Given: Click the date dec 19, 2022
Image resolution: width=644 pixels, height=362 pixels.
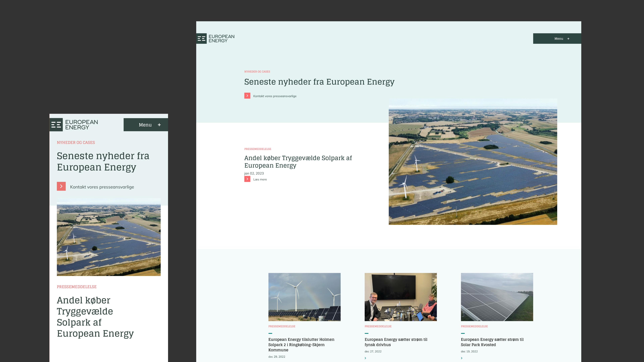Looking at the screenshot, I should coord(469,351).
